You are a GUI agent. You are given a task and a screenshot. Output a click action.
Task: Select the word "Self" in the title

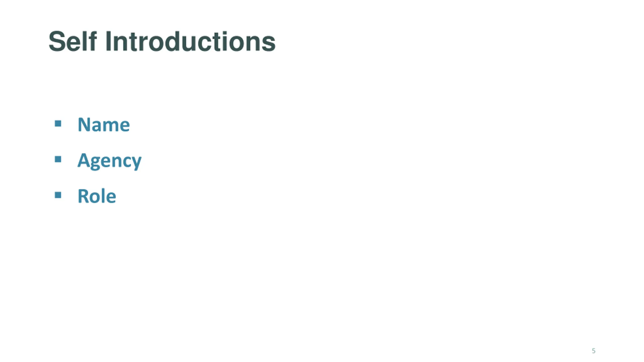click(x=72, y=41)
